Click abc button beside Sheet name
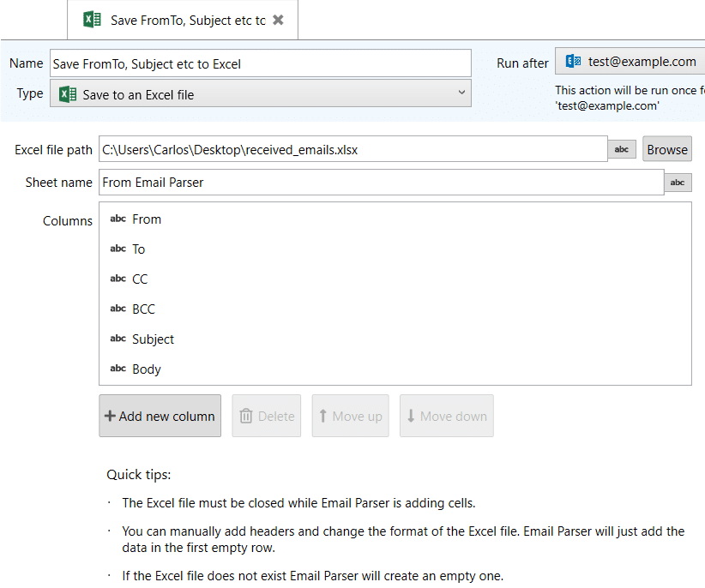The width and height of the screenshot is (705, 588). 678,183
